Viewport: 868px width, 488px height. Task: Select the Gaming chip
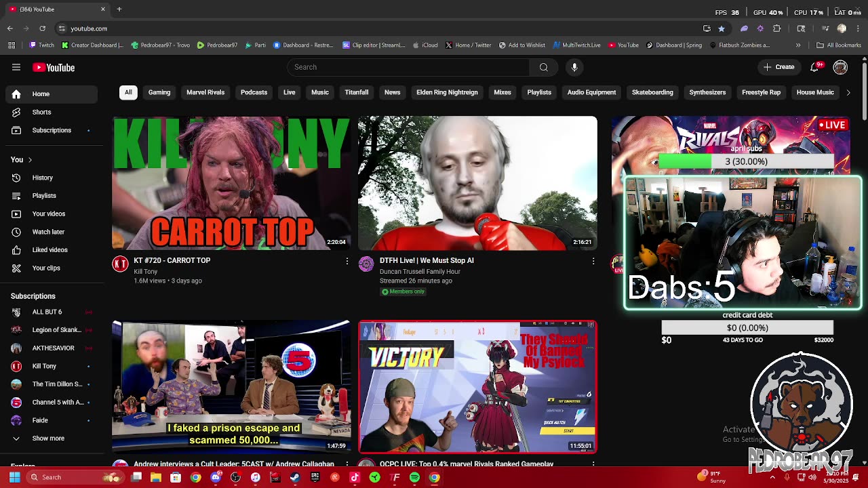[x=159, y=92]
